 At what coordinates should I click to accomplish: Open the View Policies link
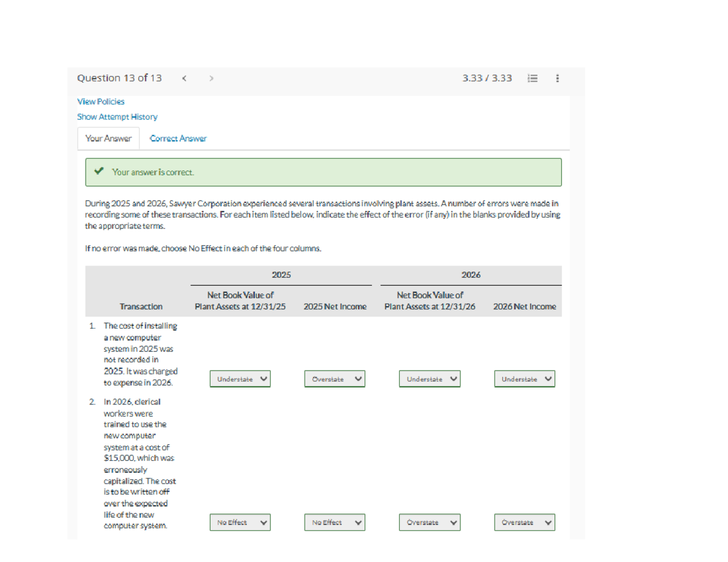(101, 101)
